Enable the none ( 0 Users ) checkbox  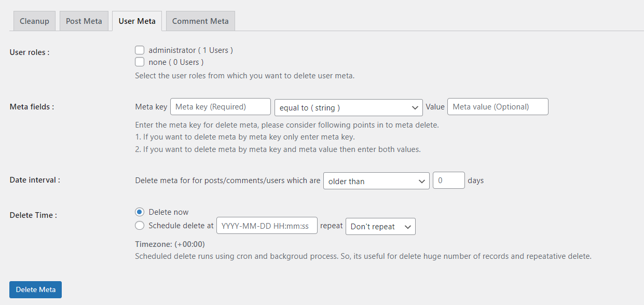click(x=140, y=61)
